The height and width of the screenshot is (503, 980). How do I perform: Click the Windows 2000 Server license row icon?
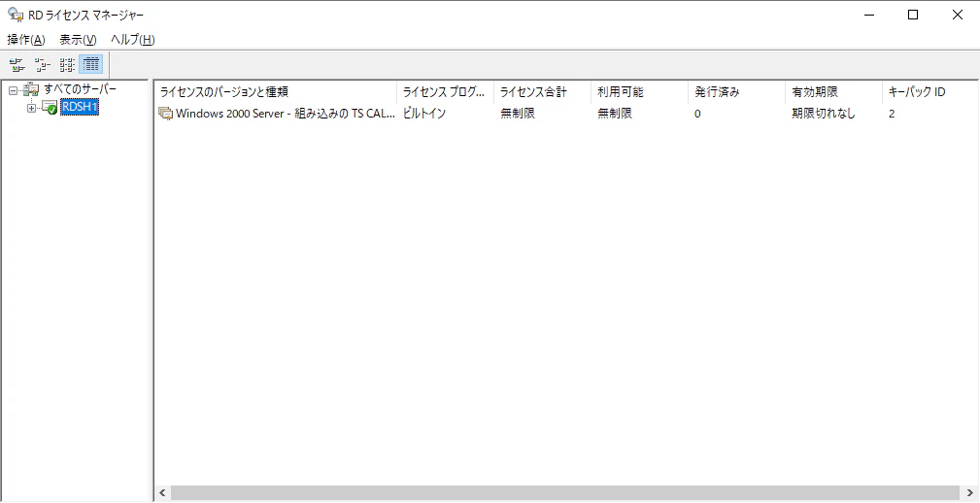pos(166,114)
